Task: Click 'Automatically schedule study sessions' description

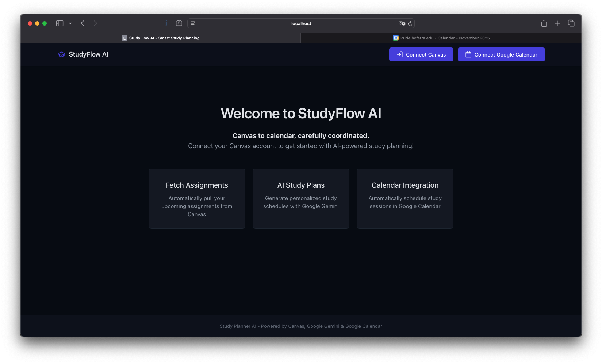Action: 405,202
